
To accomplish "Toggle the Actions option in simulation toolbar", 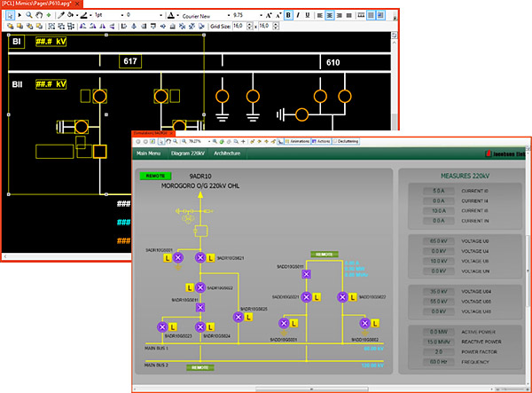I will (x=323, y=140).
